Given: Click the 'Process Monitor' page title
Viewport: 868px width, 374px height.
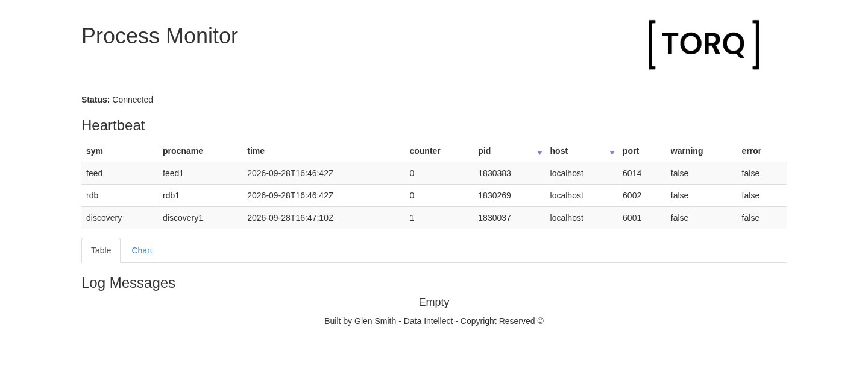Looking at the screenshot, I should 160,36.
